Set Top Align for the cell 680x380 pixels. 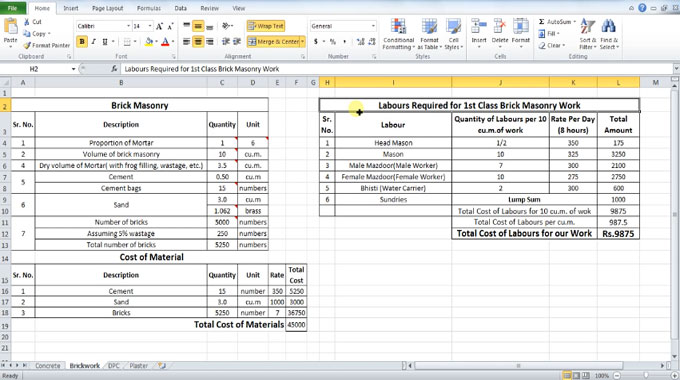point(186,26)
